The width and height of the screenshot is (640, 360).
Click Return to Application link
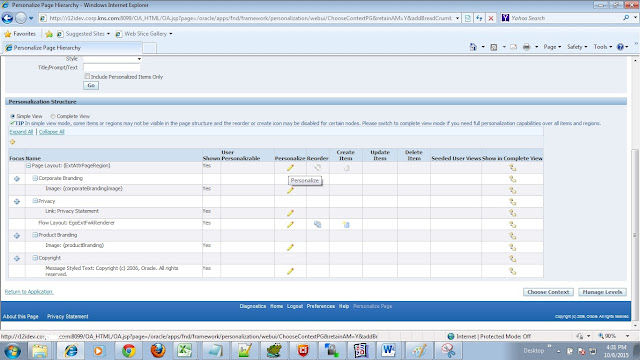[29, 291]
